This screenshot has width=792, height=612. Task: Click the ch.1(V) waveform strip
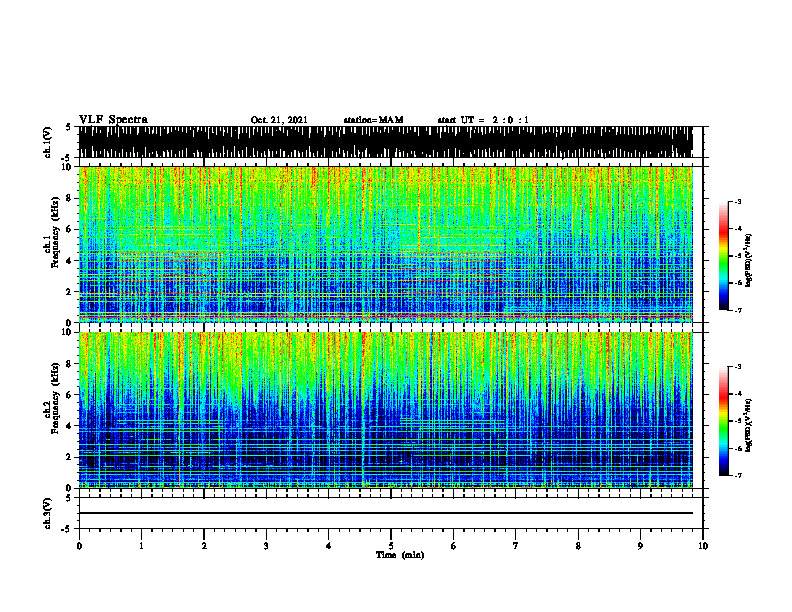(385, 142)
